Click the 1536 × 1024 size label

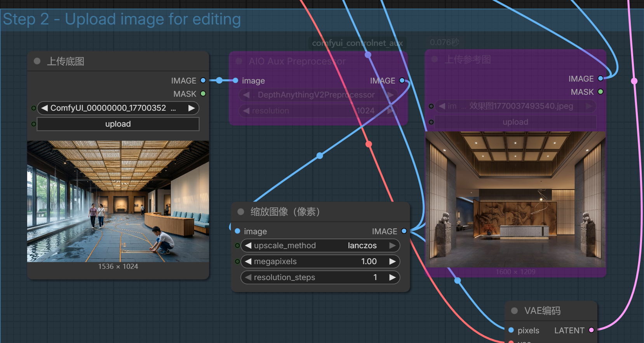point(118,266)
